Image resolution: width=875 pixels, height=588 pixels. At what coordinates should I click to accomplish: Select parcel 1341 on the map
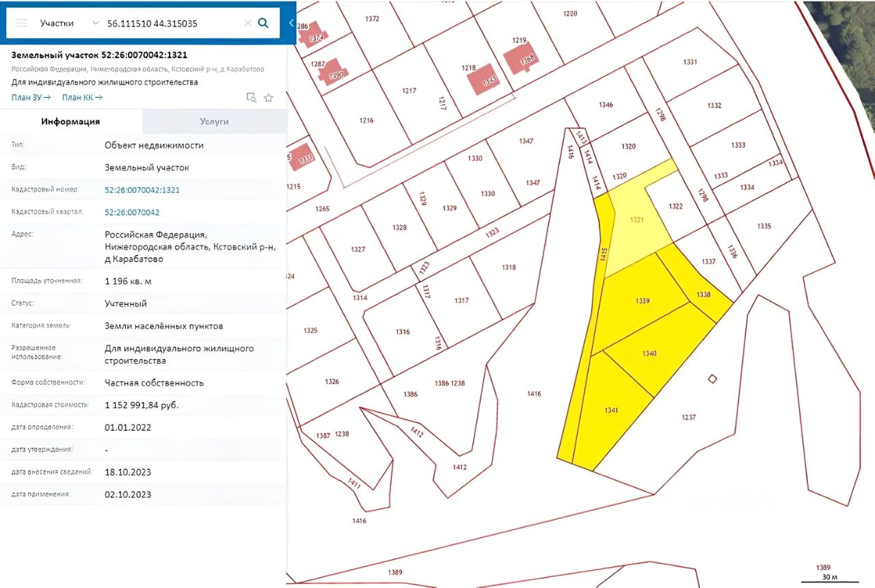[611, 410]
